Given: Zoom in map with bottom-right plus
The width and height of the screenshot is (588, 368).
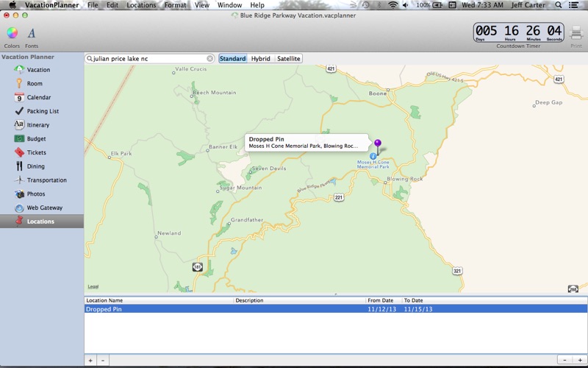Looking at the screenshot, I should (x=579, y=360).
